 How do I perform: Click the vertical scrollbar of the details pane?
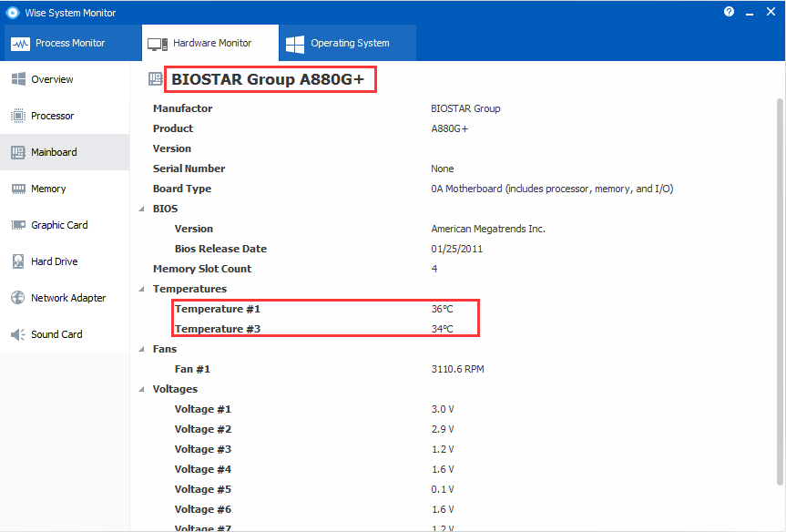point(780,292)
